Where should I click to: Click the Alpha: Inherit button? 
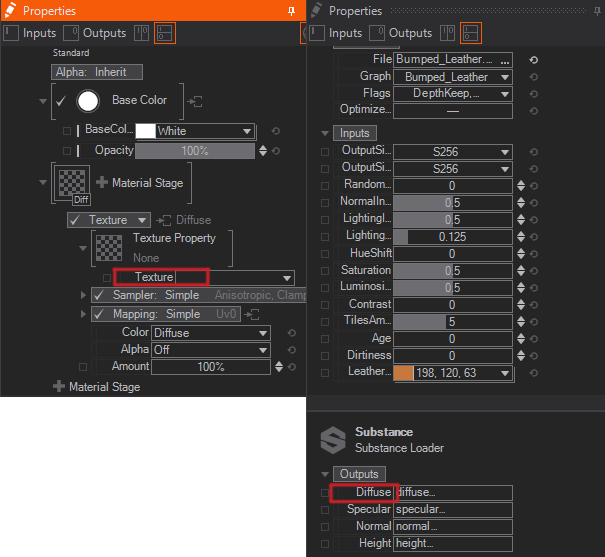point(97,72)
